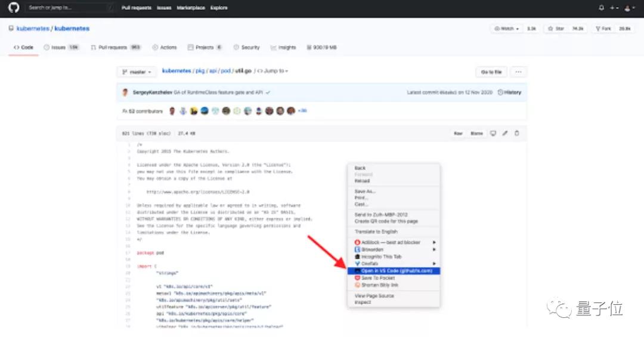This screenshot has width=644, height=337.
Task: Open the plus create-new dropdown
Action: coord(614,8)
